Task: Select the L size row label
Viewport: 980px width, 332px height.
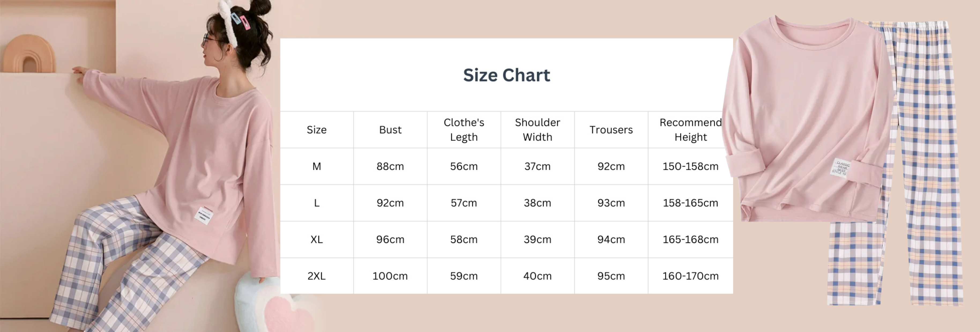Action: point(316,203)
